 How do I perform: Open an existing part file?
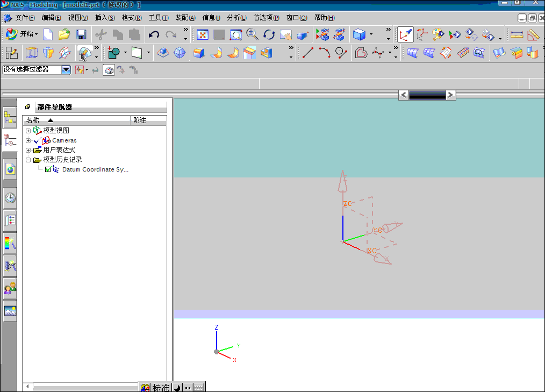tap(64, 35)
